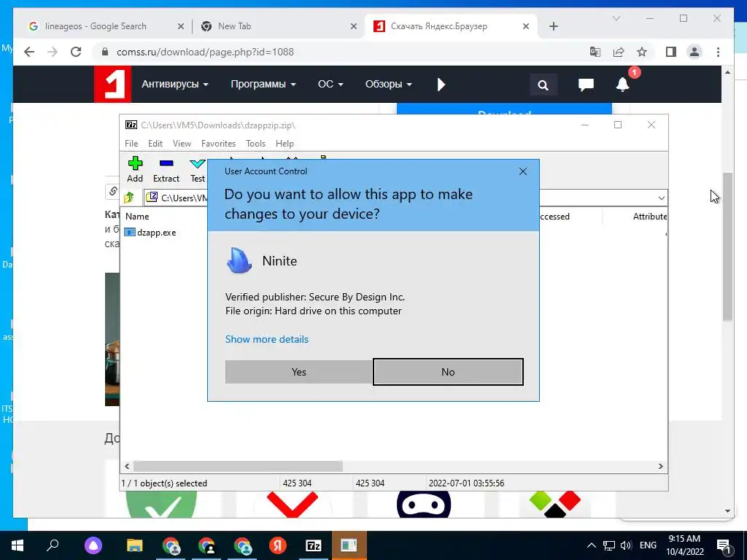Open the Tools menu in 7-Zip

[255, 144]
